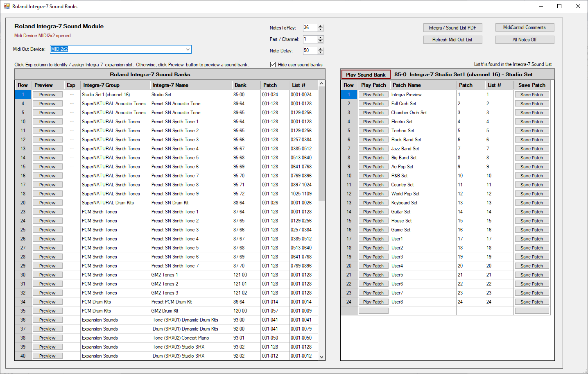Save the User4 patch
The height and width of the screenshot is (376, 588).
click(531, 266)
